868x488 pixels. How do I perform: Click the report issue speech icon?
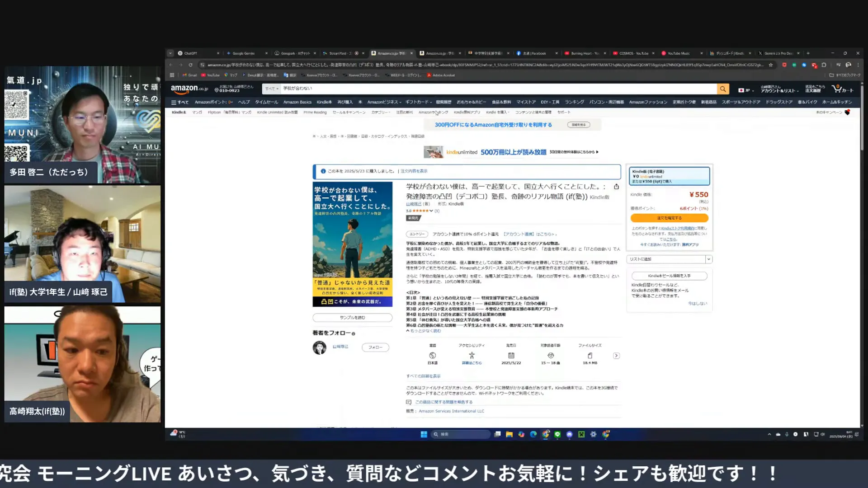coord(409,402)
